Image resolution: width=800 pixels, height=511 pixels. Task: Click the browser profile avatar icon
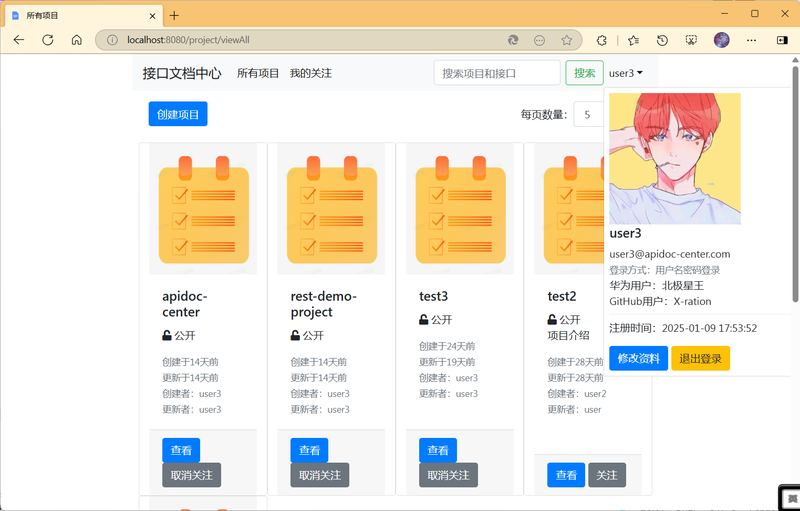tap(721, 40)
